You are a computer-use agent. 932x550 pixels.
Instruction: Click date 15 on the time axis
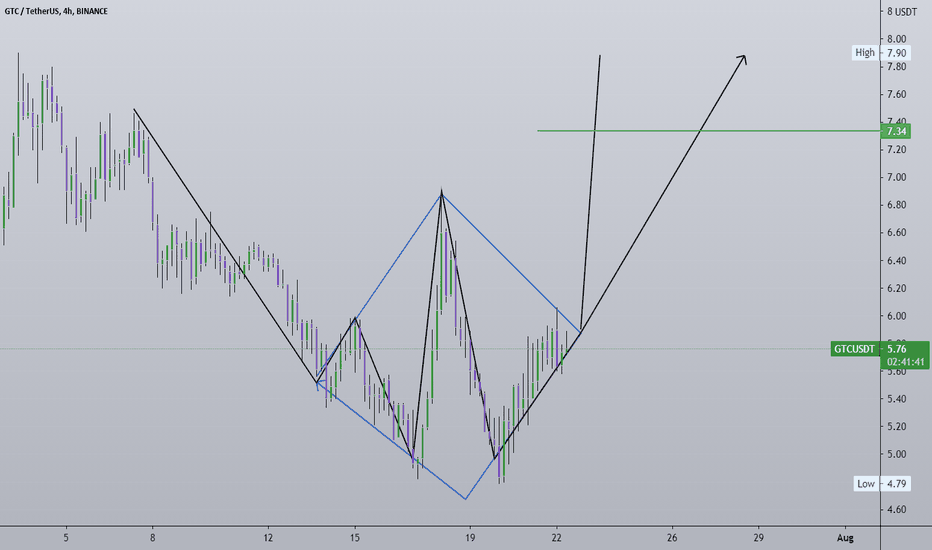(355, 538)
